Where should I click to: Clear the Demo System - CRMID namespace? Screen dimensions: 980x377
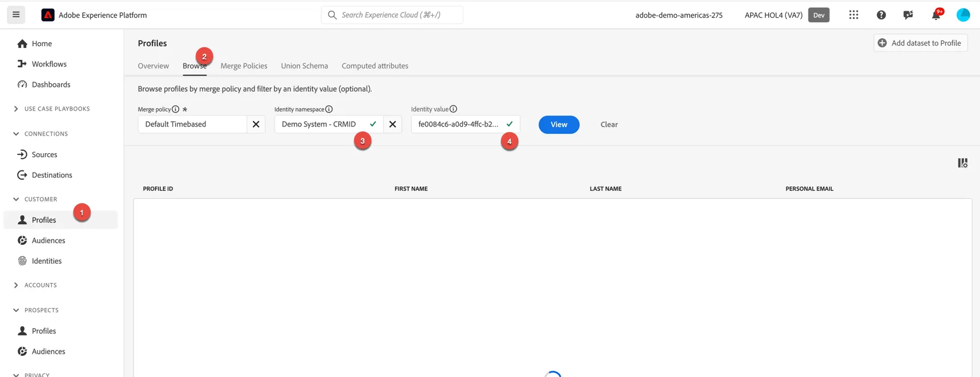click(x=393, y=124)
